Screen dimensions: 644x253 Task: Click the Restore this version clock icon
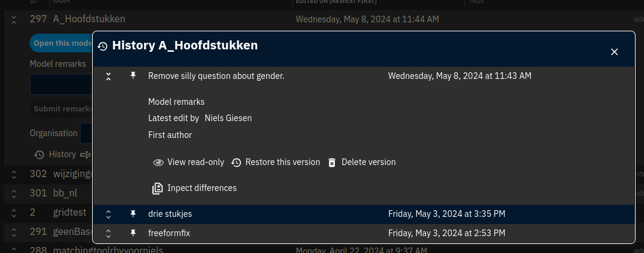point(236,163)
